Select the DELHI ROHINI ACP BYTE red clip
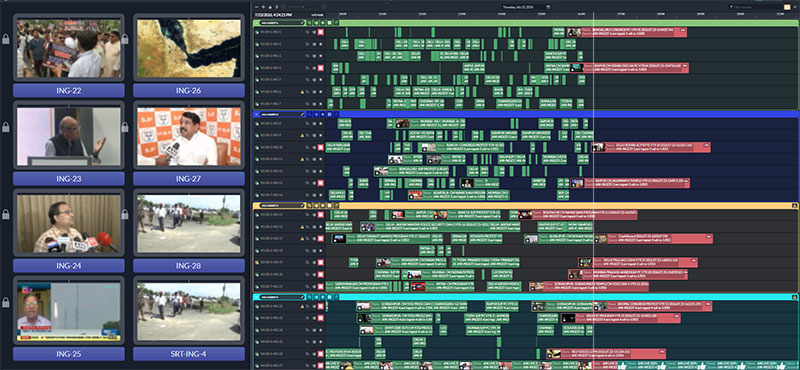 [x=651, y=147]
